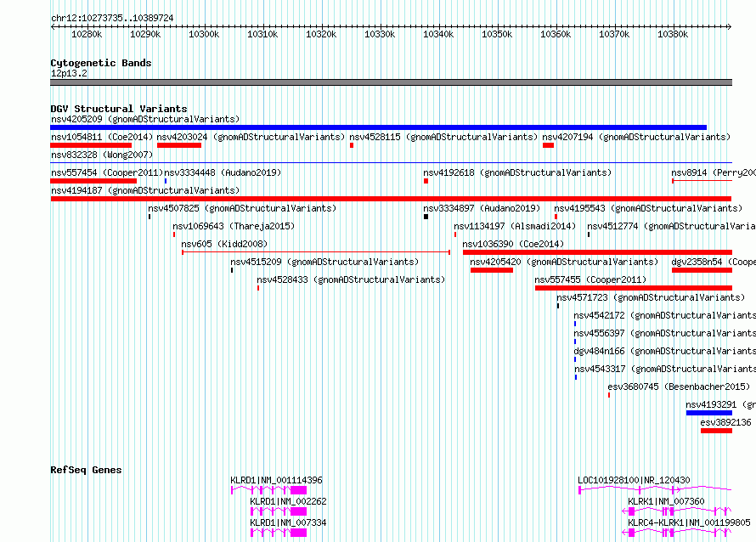Open nsv3334448 (Audano2019) variant

tap(223, 172)
